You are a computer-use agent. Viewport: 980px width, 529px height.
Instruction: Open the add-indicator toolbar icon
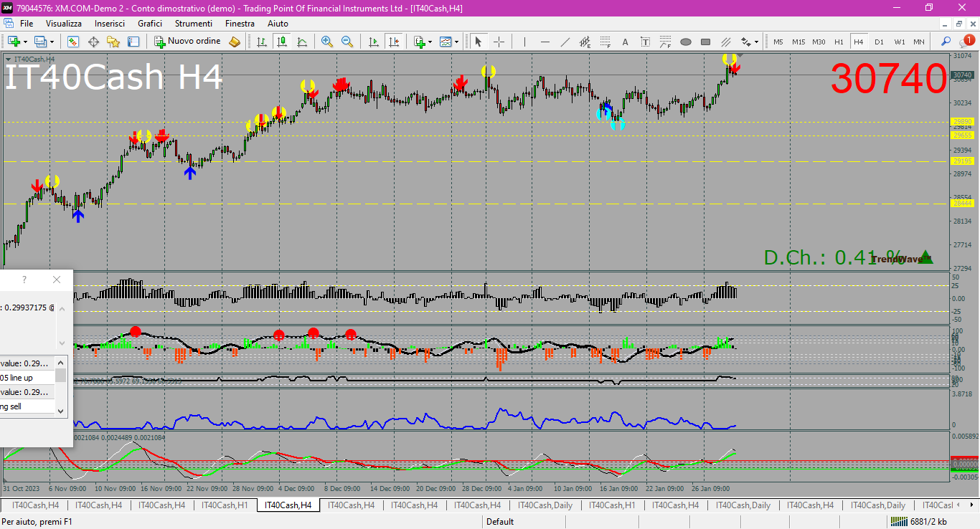pos(420,42)
